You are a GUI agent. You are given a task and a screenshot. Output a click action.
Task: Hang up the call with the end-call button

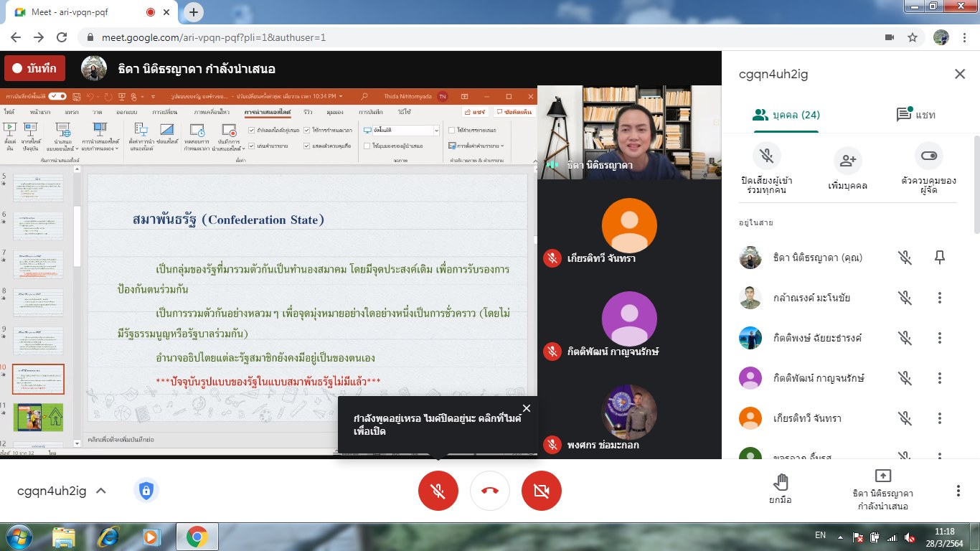pyautogui.click(x=490, y=491)
